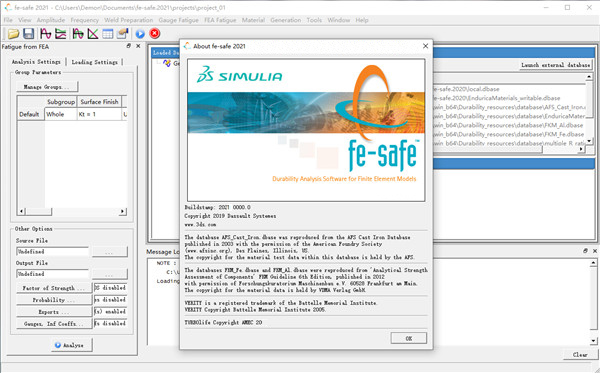Click the single sine wave plot icon
600x373 pixels.
coord(46,34)
